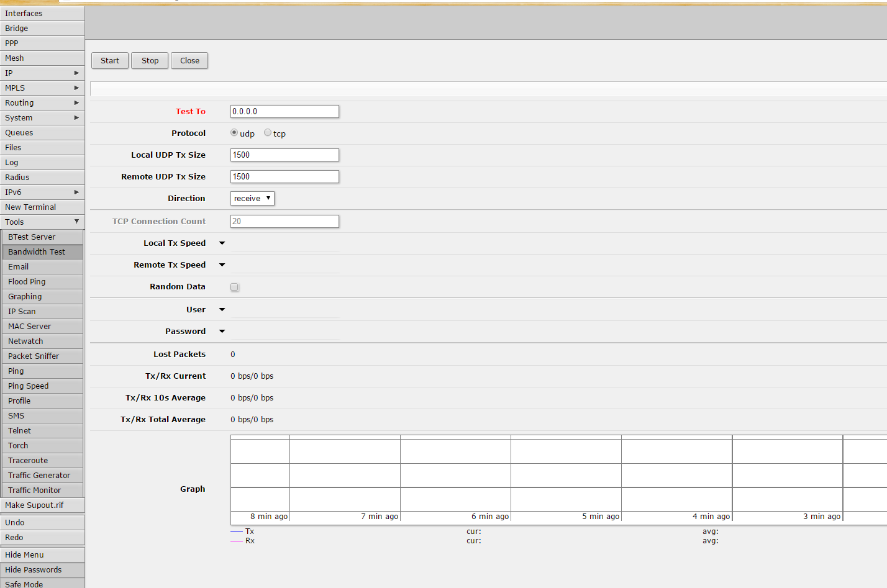This screenshot has height=588, width=887.
Task: Click the Close button
Action: (x=189, y=60)
